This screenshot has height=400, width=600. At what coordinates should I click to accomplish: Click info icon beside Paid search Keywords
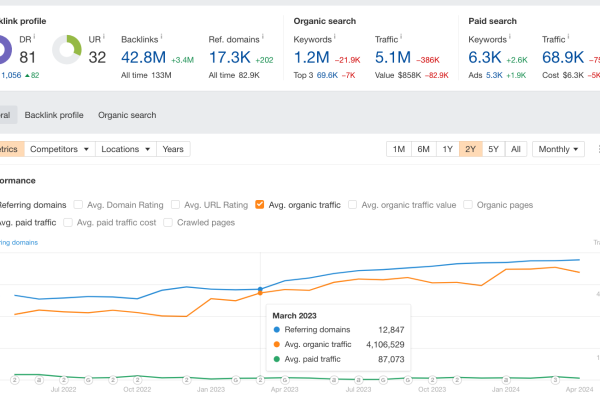[510, 37]
